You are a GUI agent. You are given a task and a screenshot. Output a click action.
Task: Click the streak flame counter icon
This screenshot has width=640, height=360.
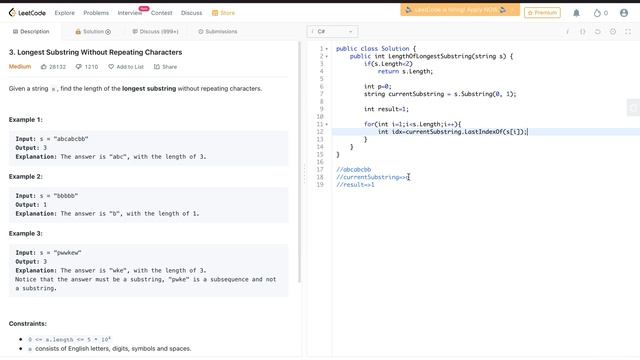[597, 13]
